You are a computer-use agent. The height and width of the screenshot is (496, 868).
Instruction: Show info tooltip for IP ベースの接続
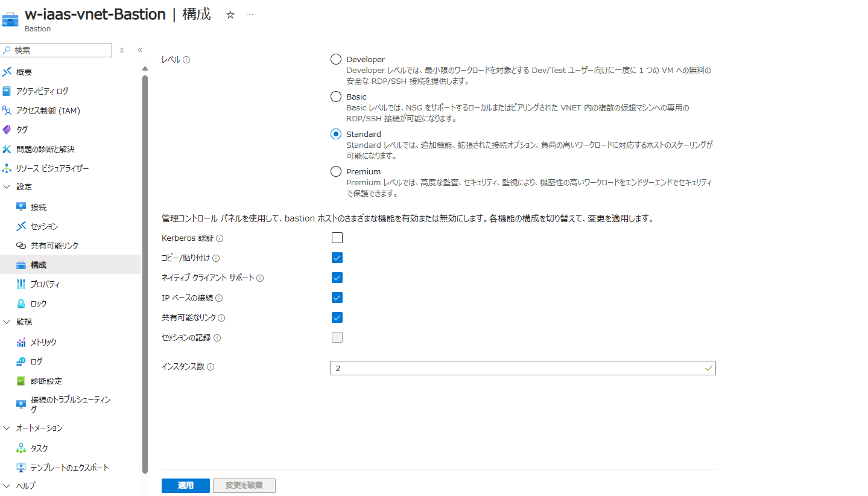click(x=219, y=298)
